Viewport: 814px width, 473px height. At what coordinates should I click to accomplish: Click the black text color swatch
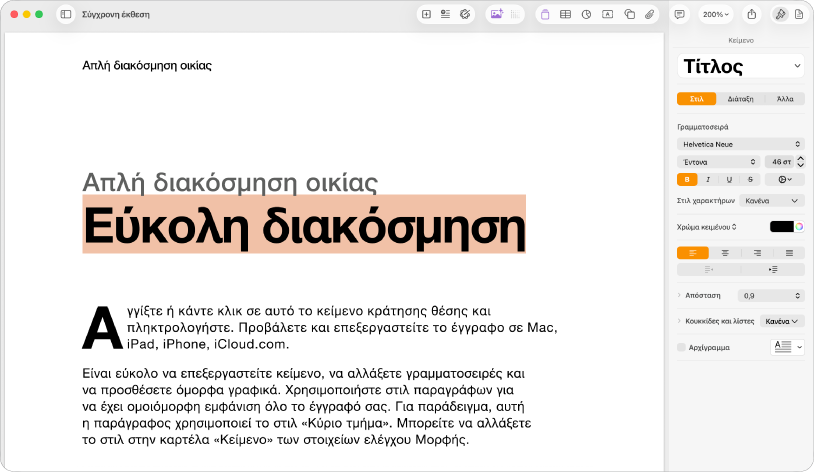click(x=782, y=227)
